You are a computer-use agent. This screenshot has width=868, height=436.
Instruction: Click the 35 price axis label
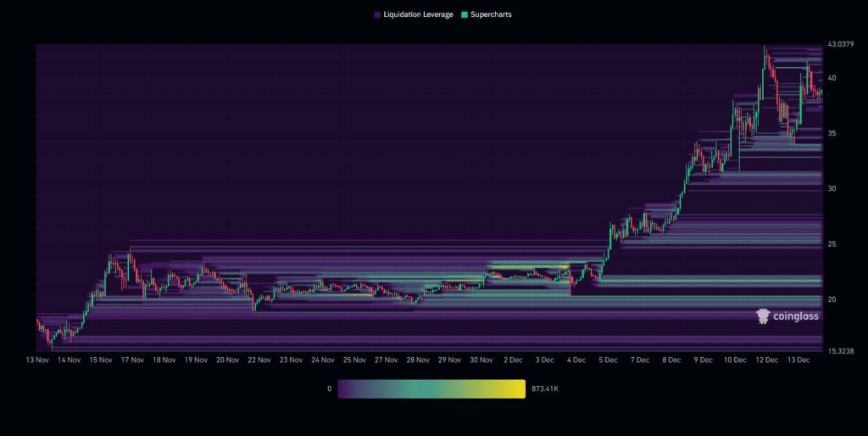pos(832,133)
